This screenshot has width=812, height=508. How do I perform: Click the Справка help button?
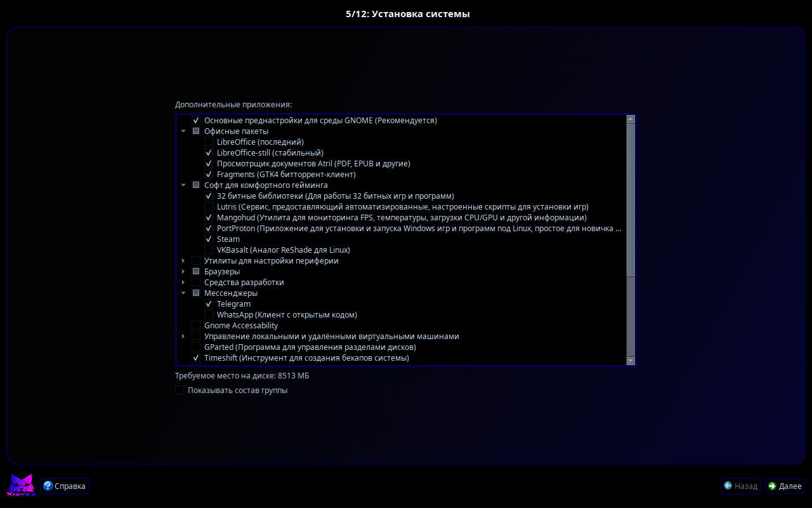tap(65, 486)
